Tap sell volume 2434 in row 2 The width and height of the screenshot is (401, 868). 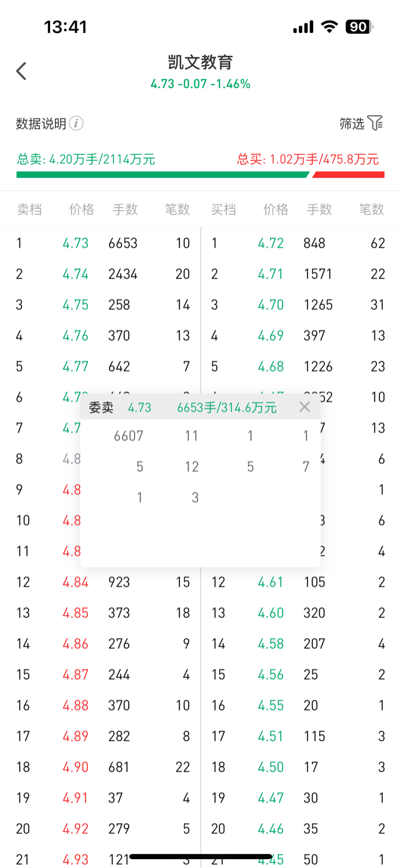point(123,274)
